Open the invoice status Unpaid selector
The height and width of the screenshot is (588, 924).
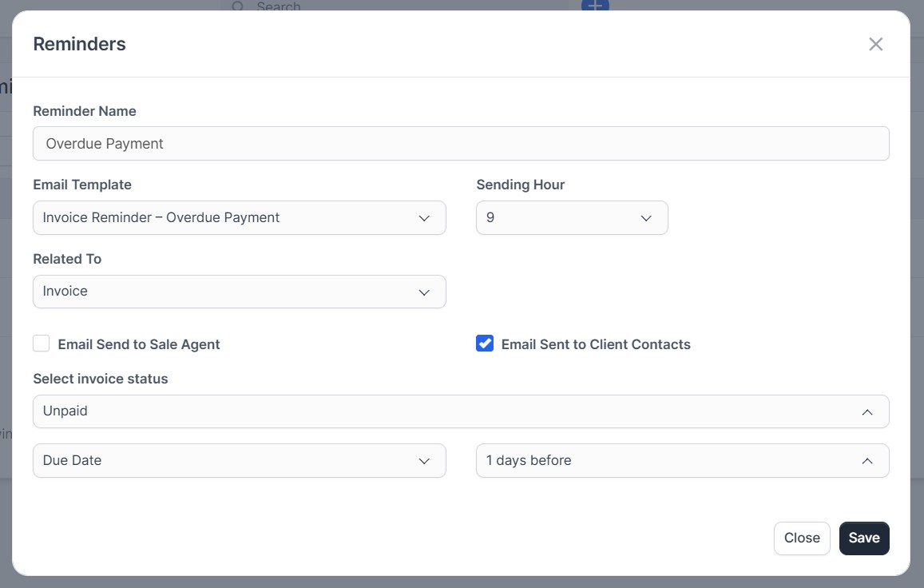coord(461,411)
